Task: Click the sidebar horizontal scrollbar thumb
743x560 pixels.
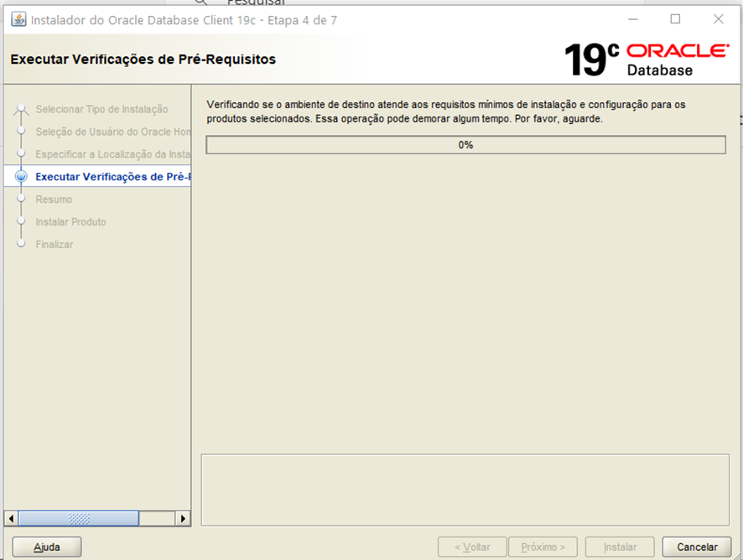Action: (x=79, y=518)
